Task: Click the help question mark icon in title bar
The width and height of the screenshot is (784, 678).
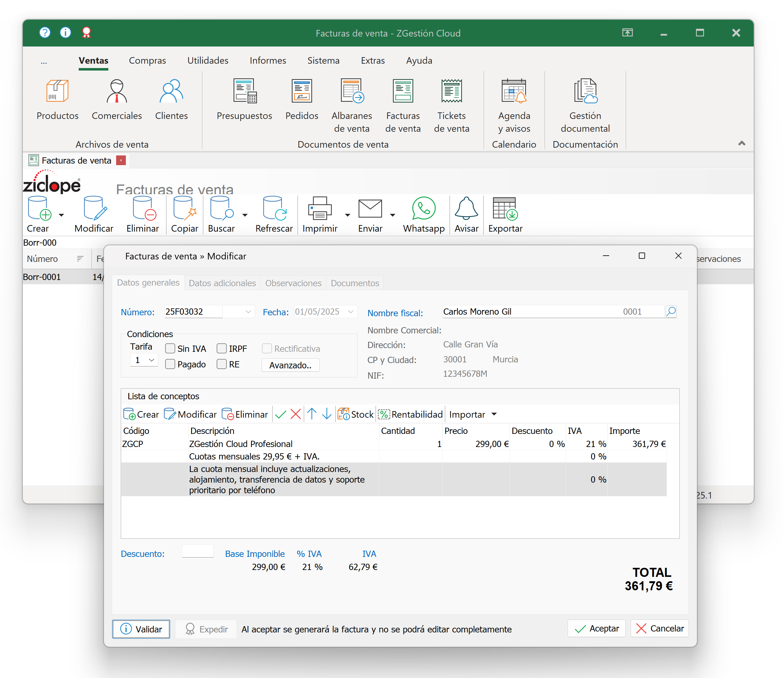Action: point(45,32)
